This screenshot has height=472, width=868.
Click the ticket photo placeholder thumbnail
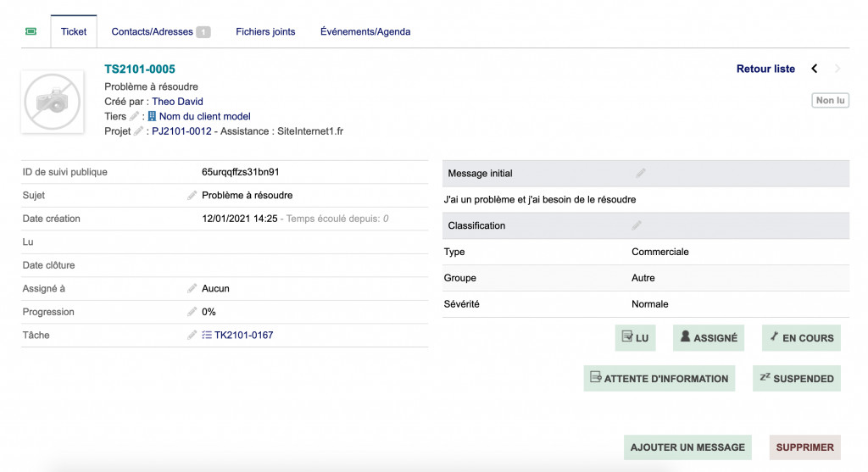tap(53, 102)
